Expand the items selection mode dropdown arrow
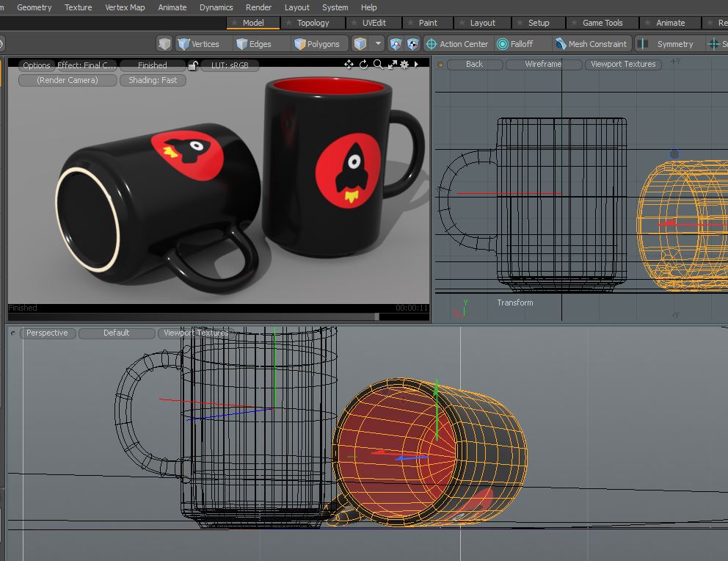 click(x=378, y=44)
